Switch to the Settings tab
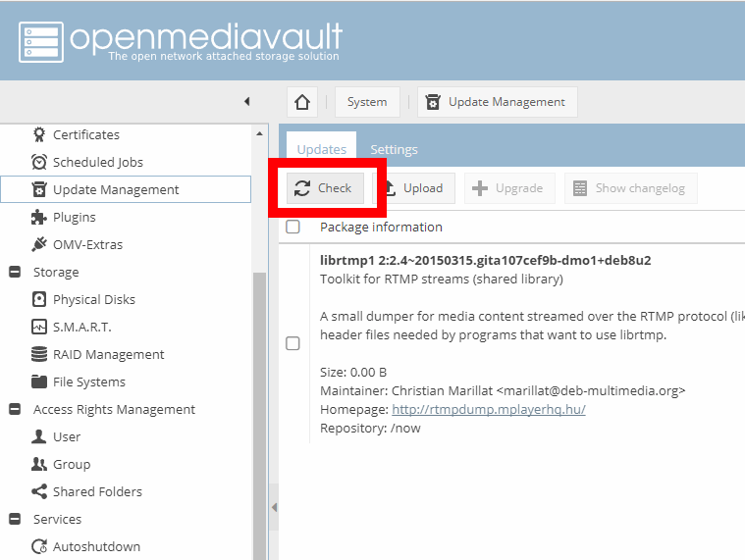The height and width of the screenshot is (560, 745). click(394, 149)
